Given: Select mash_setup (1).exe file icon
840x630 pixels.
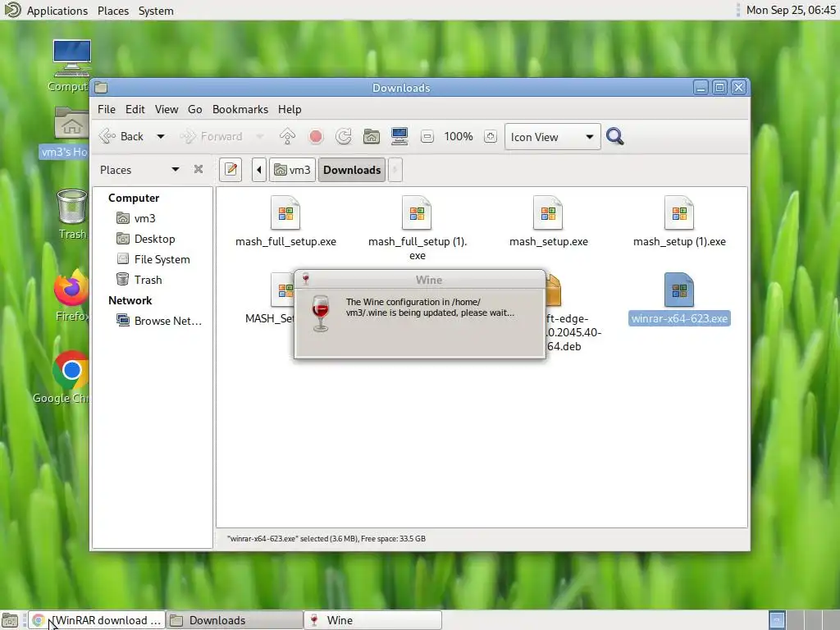Looking at the screenshot, I should coord(679,213).
